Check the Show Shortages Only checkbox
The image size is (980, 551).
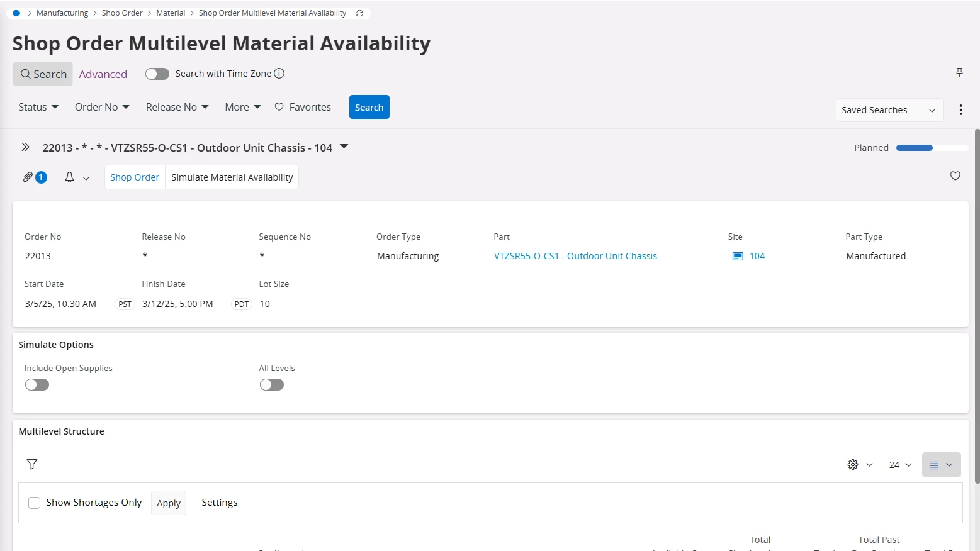click(x=35, y=503)
